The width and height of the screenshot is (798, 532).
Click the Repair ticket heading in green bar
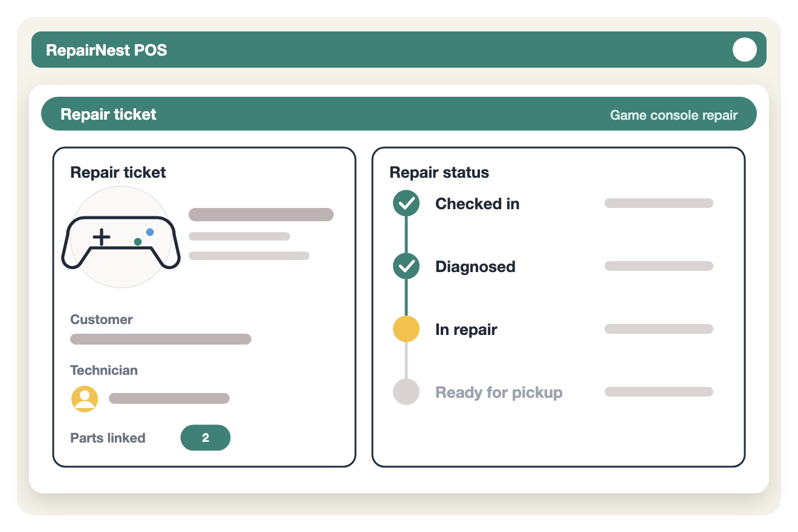(109, 114)
